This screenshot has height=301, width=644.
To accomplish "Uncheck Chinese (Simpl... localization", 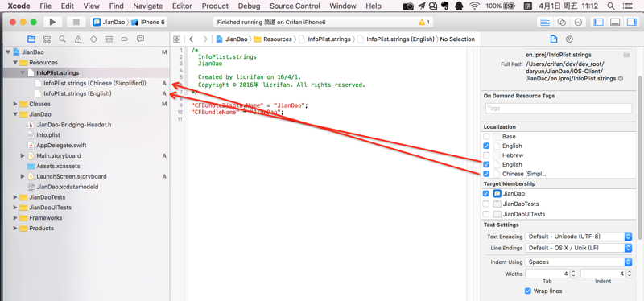I will [486, 174].
